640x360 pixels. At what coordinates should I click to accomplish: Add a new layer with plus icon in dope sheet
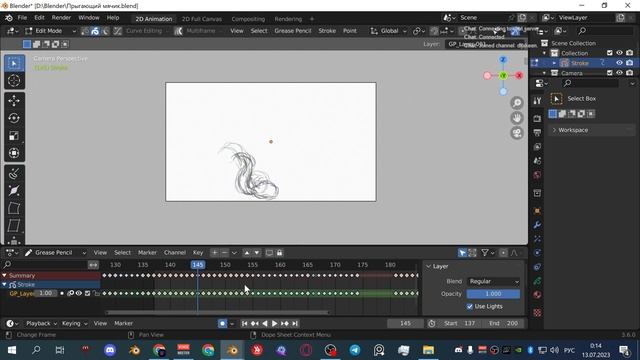click(214, 253)
